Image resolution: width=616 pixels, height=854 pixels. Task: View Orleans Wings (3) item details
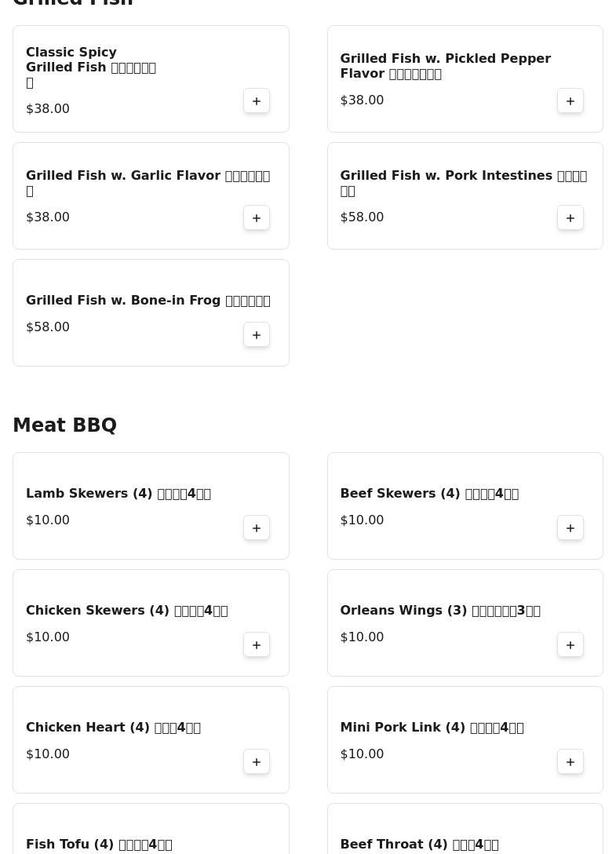point(440,611)
